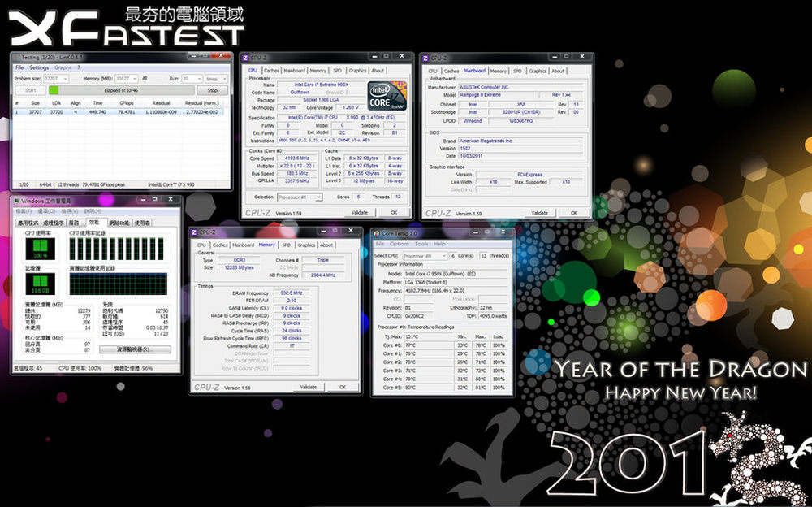Click the Z icon of the CPU-Z Mainboard window
The width and height of the screenshot is (812, 507).
tap(425, 58)
